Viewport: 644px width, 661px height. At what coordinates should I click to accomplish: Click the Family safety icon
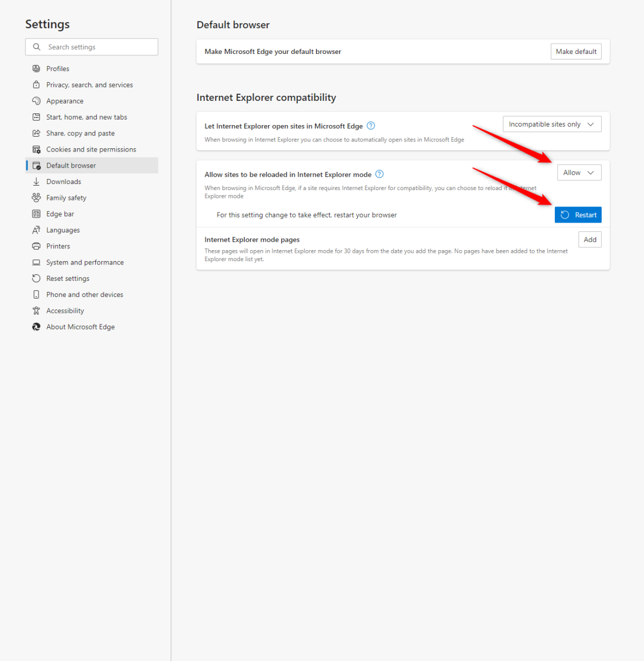click(36, 198)
